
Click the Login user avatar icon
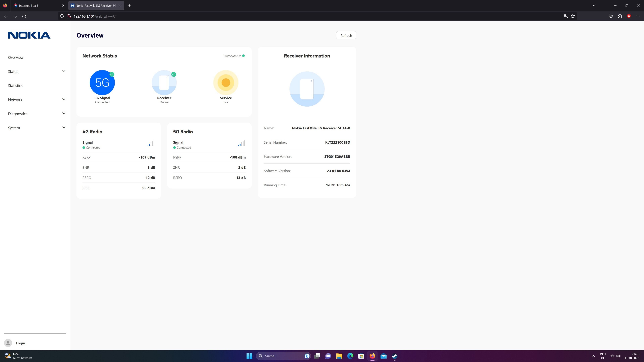pos(8,343)
